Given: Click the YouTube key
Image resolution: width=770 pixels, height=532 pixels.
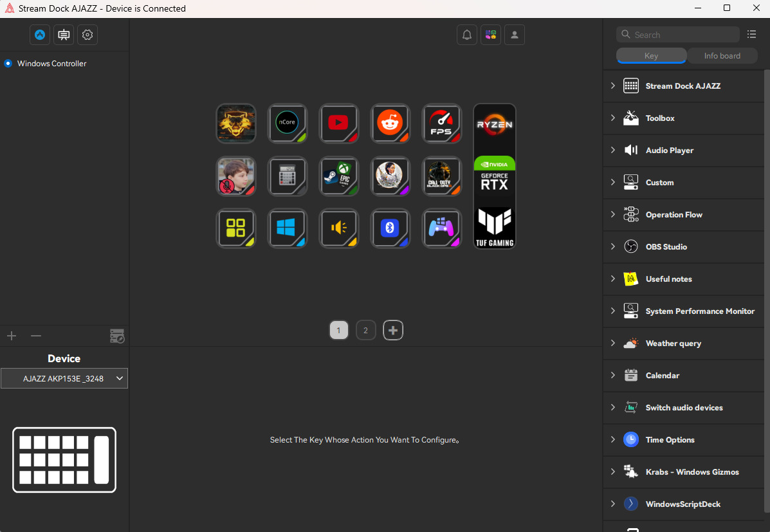Looking at the screenshot, I should (339, 124).
